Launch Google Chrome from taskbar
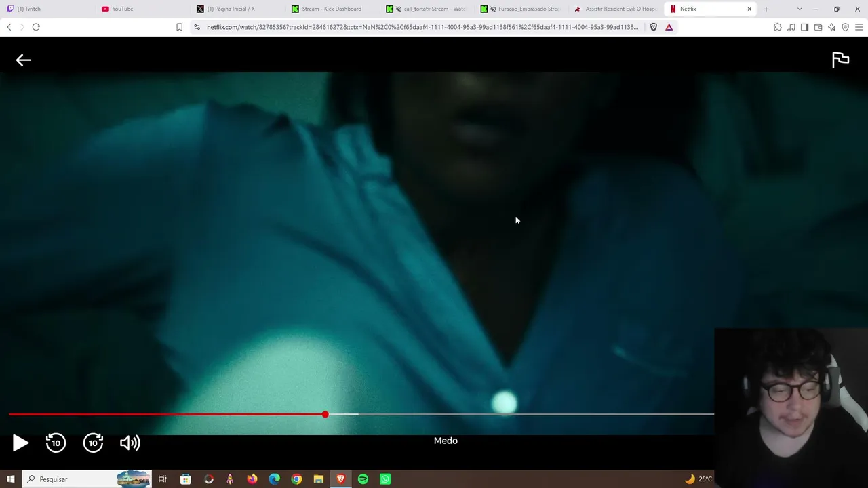The width and height of the screenshot is (868, 488). point(296,479)
